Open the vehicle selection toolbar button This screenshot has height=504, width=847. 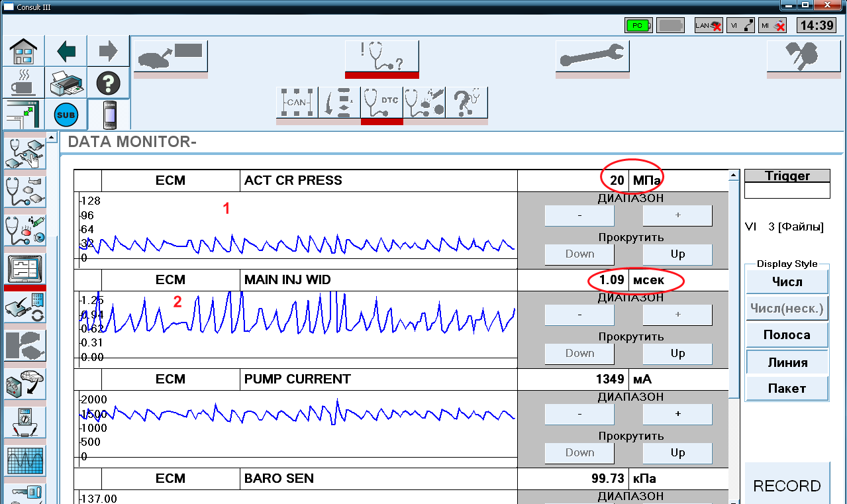pyautogui.click(x=171, y=57)
